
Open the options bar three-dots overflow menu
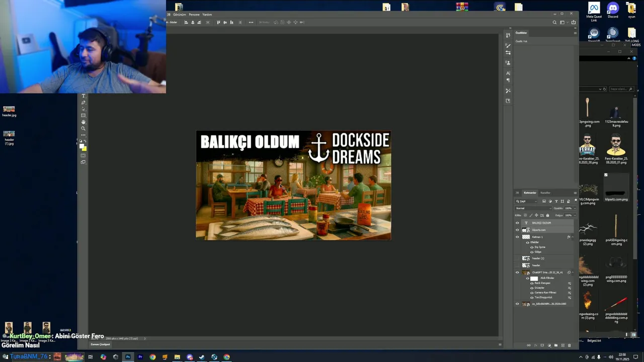(x=251, y=22)
